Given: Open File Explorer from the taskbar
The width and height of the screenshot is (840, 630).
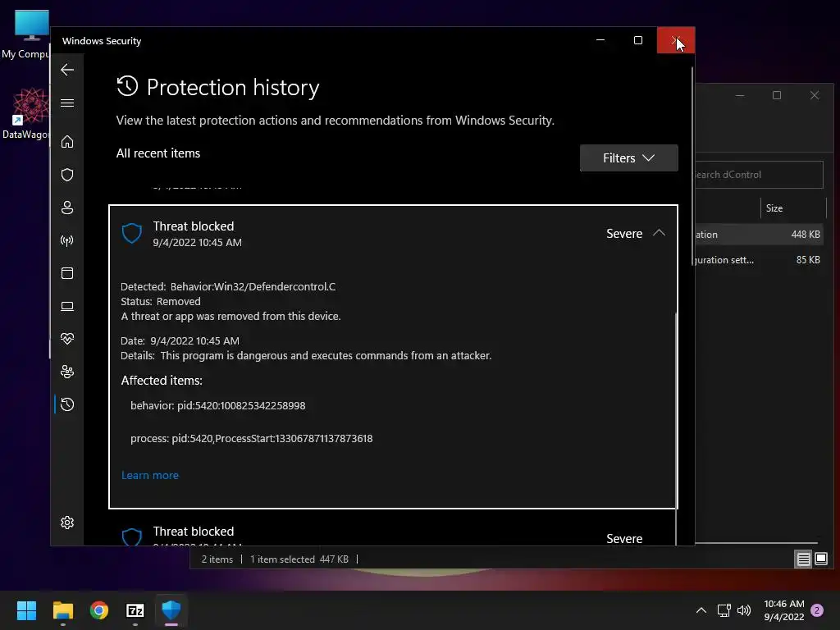Looking at the screenshot, I should pos(62,610).
